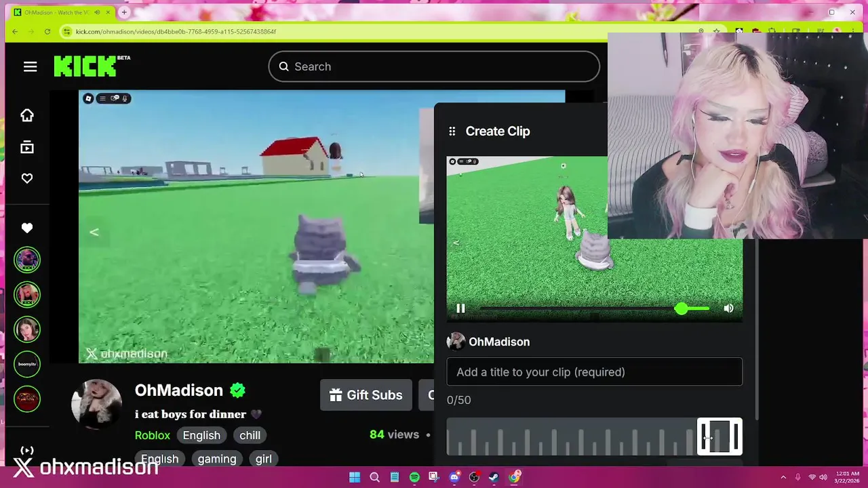The width and height of the screenshot is (868, 488).
Task: Open site information icon in address bar
Action: point(66,31)
